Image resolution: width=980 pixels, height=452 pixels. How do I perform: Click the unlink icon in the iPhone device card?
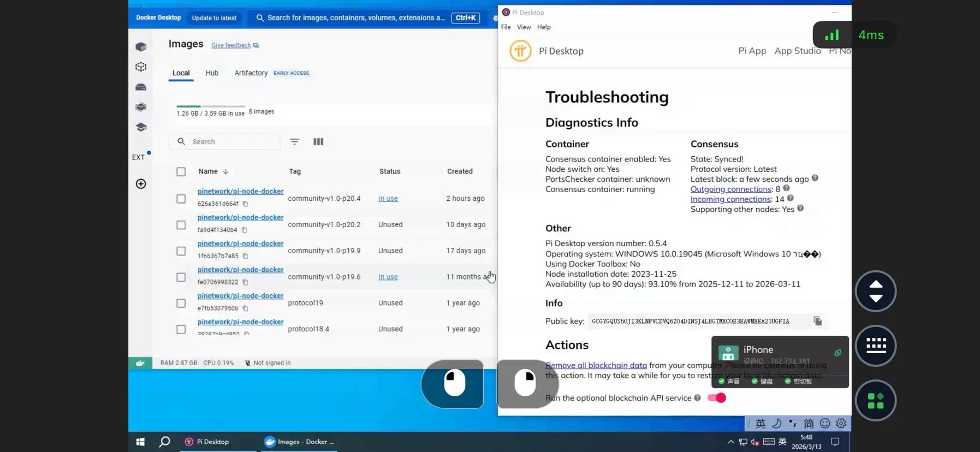point(838,353)
